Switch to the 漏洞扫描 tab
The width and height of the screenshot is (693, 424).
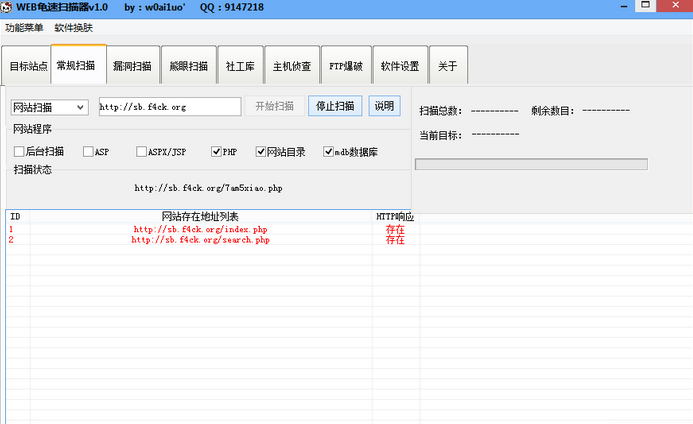click(x=132, y=66)
